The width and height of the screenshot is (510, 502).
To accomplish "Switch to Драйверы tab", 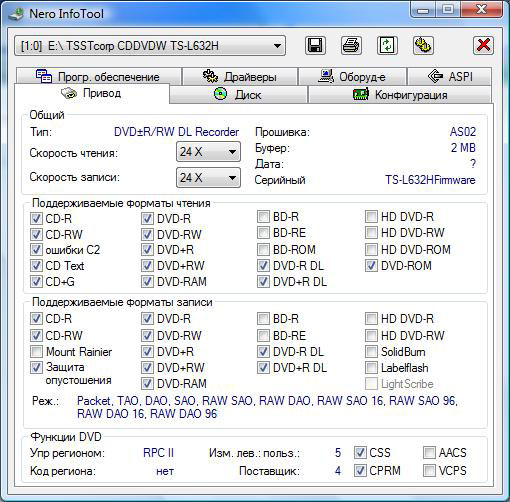I will tap(240, 76).
